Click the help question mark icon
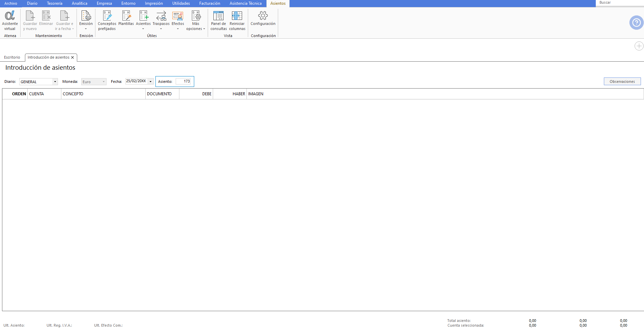The width and height of the screenshot is (644, 330). click(x=636, y=23)
